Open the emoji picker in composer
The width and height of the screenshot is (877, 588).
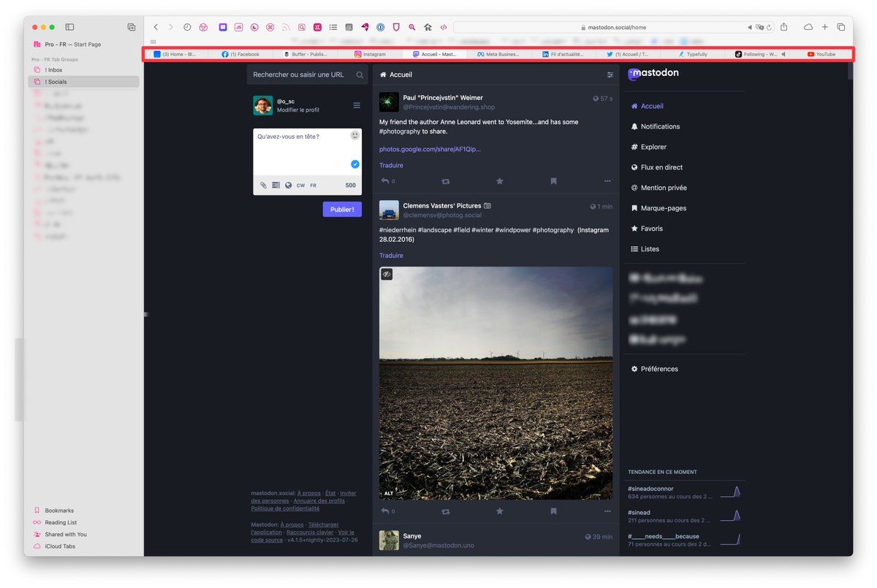354,136
